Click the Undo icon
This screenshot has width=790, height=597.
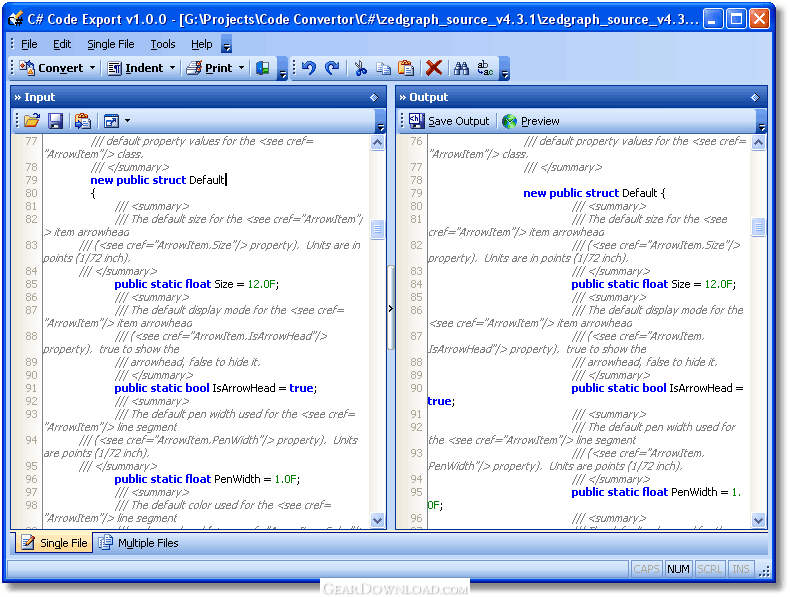(x=309, y=68)
